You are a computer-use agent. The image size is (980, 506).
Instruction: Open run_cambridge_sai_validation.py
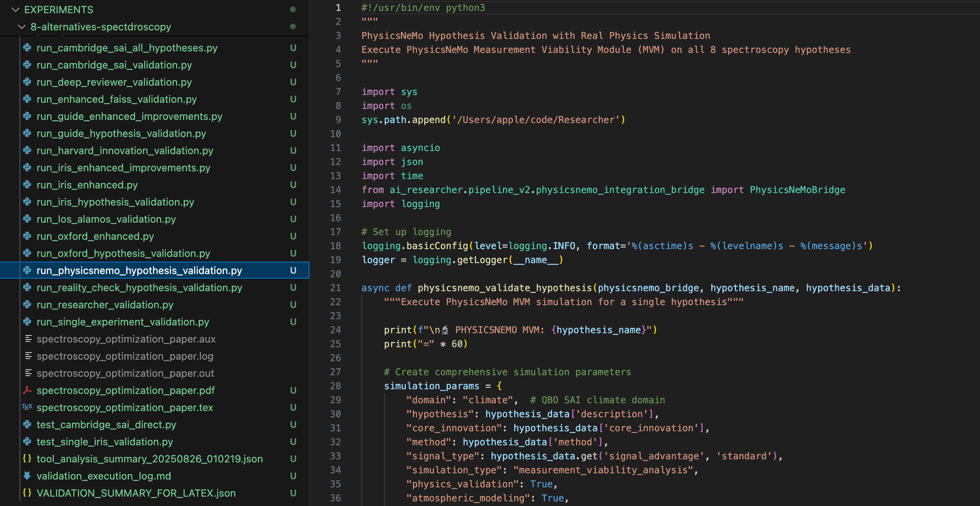114,65
